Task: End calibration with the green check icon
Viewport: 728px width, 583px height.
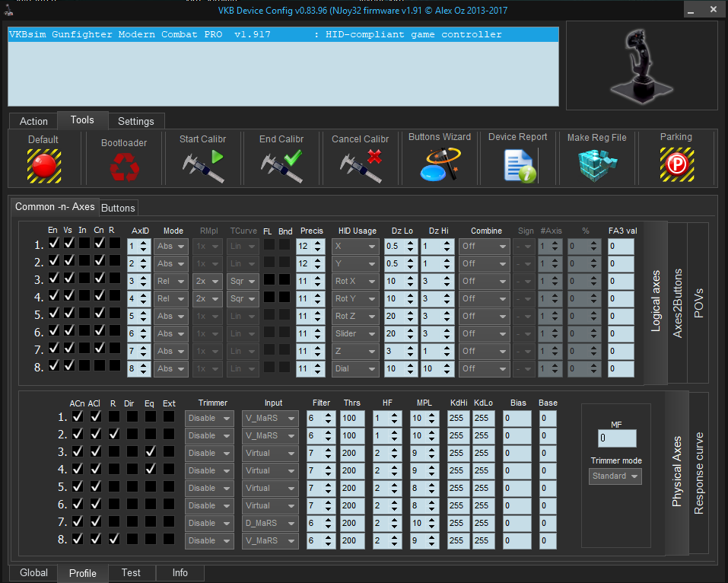Action: 281,167
